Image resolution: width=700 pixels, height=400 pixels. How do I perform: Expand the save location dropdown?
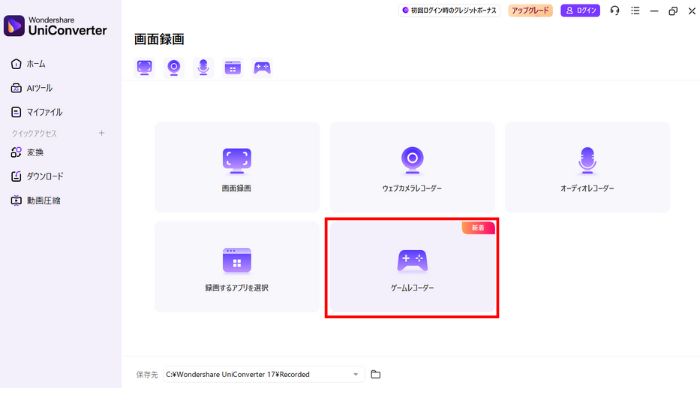356,374
